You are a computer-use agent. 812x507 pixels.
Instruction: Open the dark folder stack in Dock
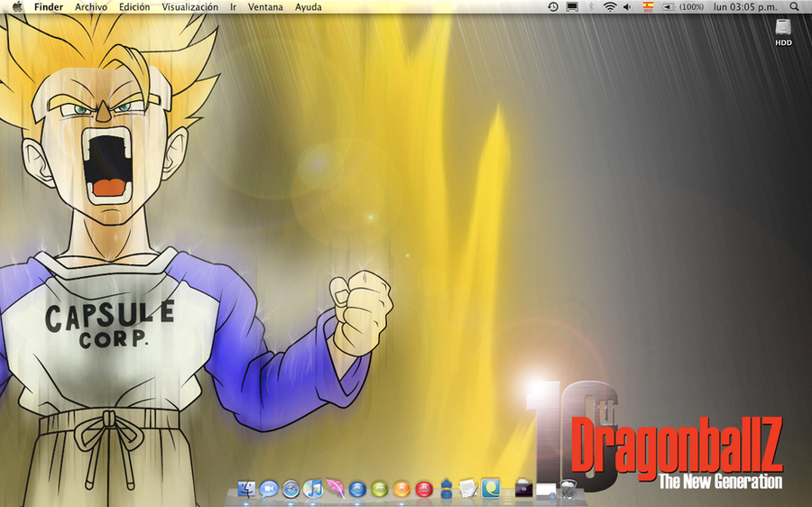click(523, 489)
